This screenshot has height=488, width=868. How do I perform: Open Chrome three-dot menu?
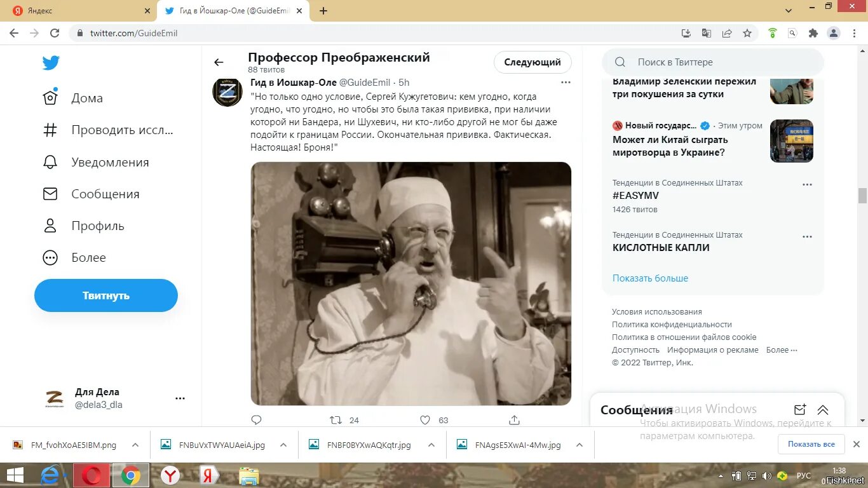click(x=854, y=33)
